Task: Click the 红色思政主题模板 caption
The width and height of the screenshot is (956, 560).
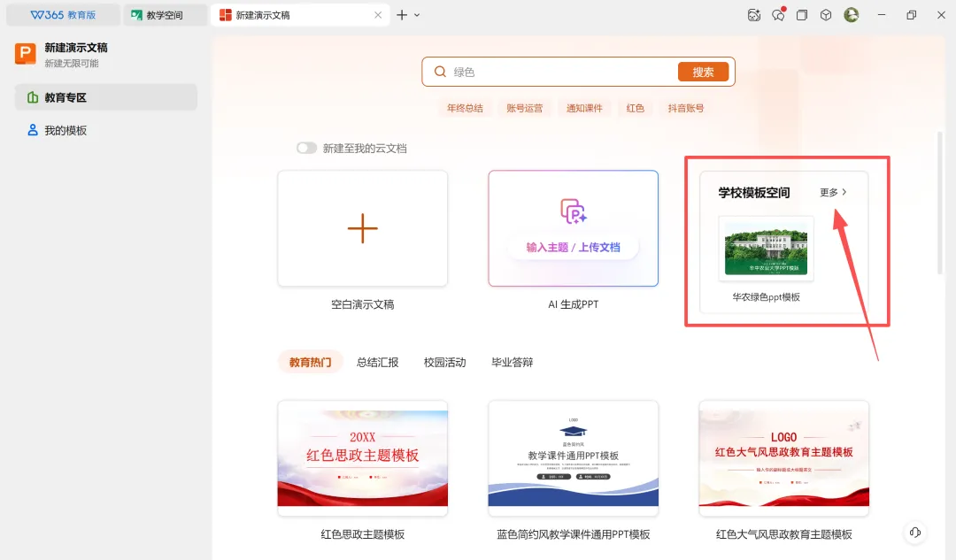Action: click(x=363, y=534)
